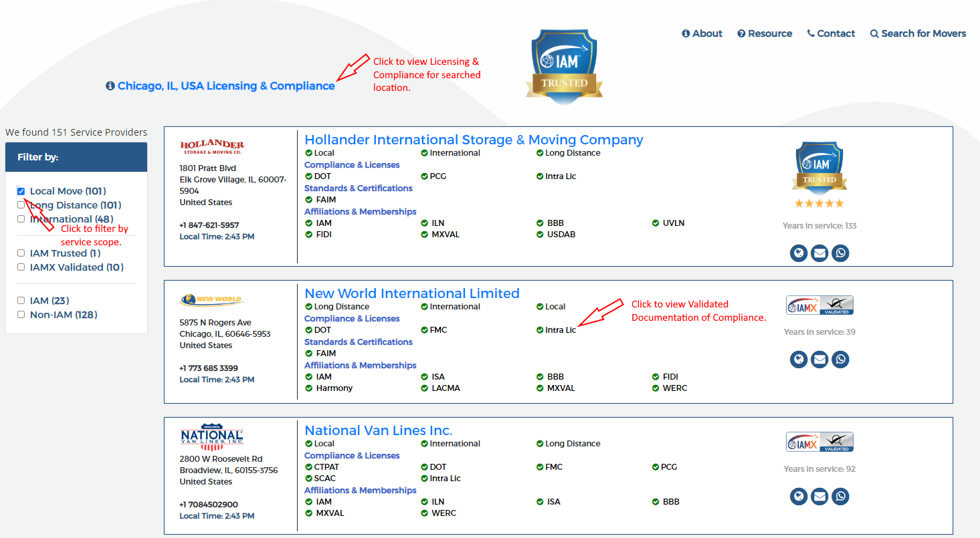Go to Search for Movers
Viewport: 980px width, 538px height.
point(918,33)
